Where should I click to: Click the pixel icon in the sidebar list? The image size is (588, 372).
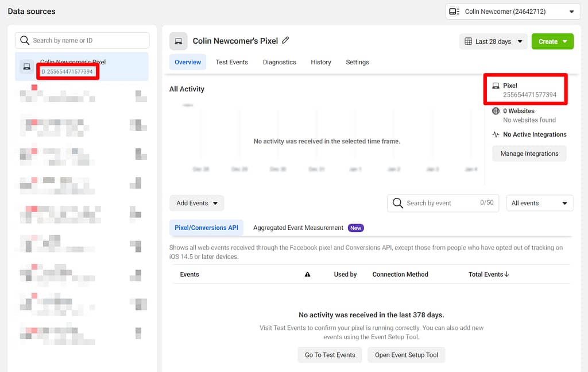coord(26,67)
